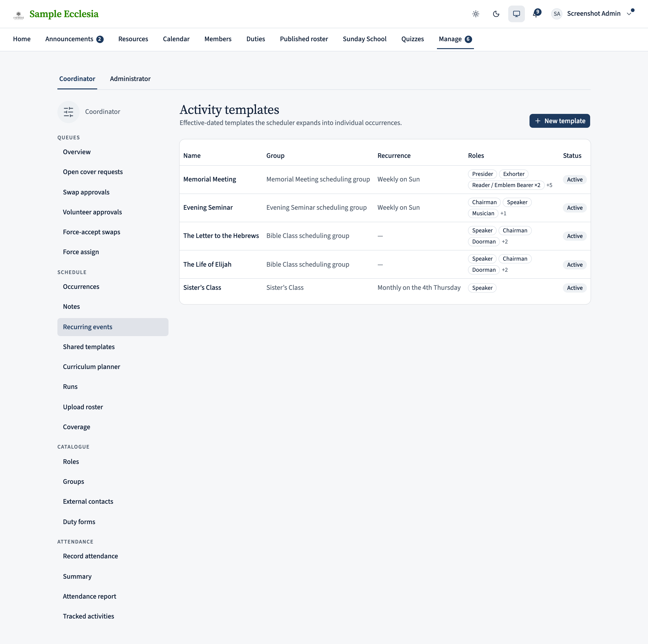
Task: Go to Announcements tab
Action: 74,39
